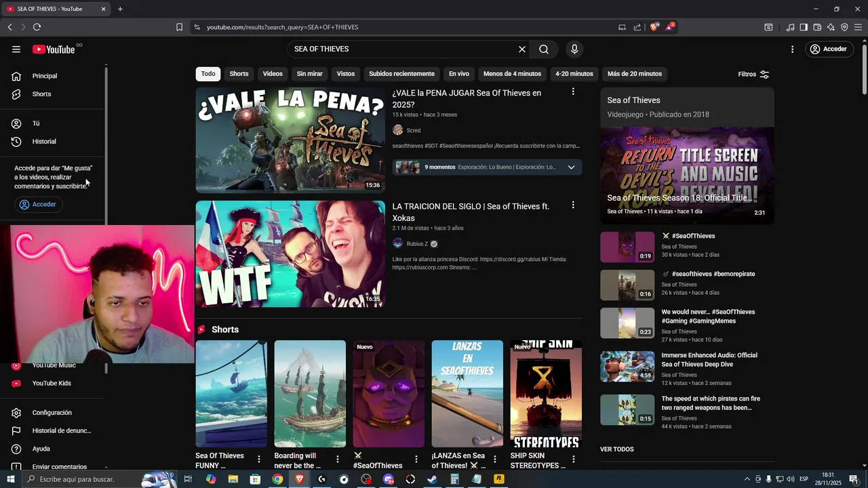Open Windows Start menu
Image resolution: width=868 pixels, height=488 pixels.
coord(10,479)
